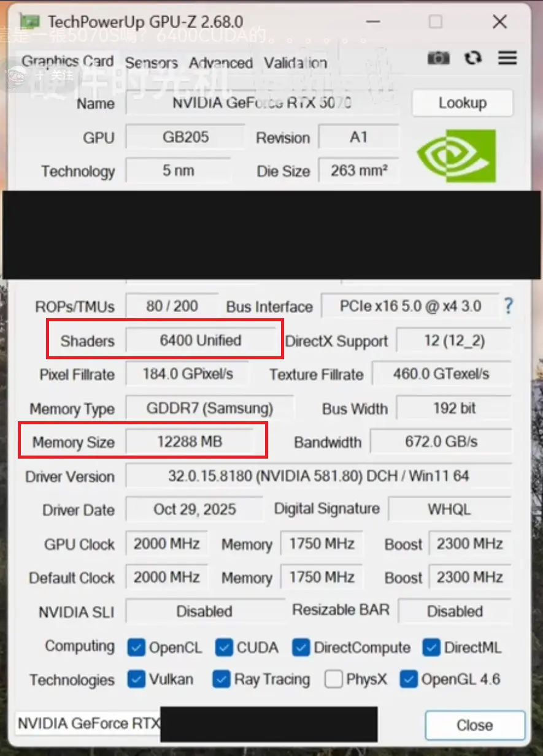Click the Close button at bottom right
The image size is (543, 756).
[474, 725]
